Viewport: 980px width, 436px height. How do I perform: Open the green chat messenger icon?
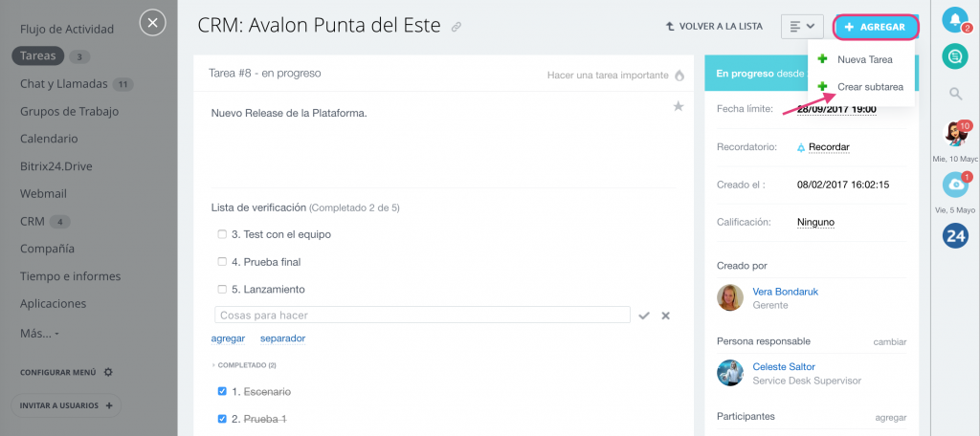click(955, 56)
